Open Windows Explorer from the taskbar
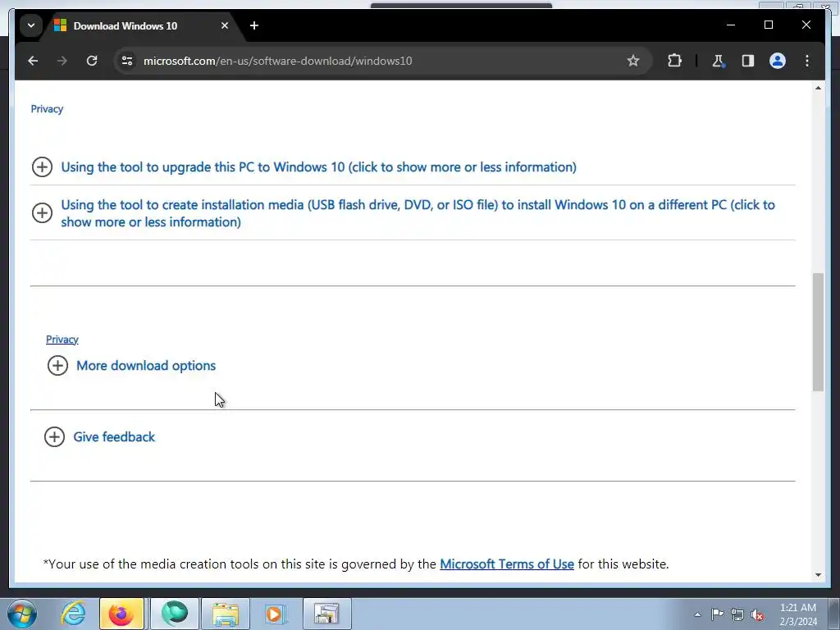Viewport: 840px width, 630px height. click(x=226, y=614)
